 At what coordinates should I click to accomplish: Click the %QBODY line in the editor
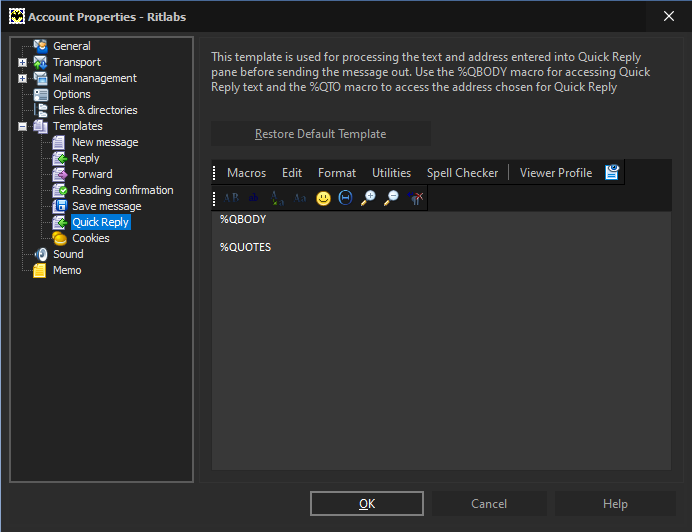click(243, 219)
